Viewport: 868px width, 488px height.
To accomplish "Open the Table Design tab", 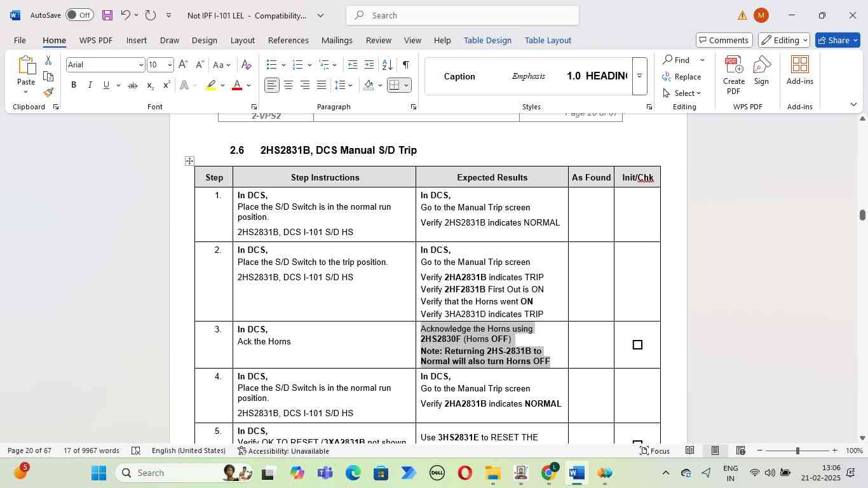I will [x=487, y=40].
